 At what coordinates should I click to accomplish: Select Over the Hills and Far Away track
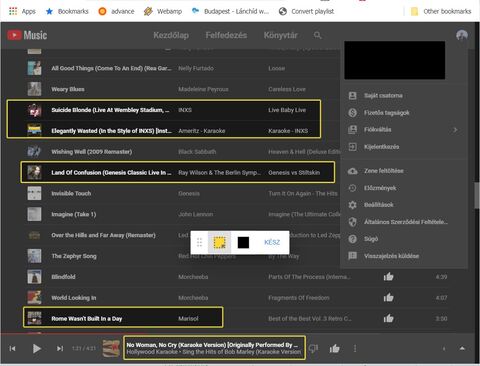pos(103,235)
